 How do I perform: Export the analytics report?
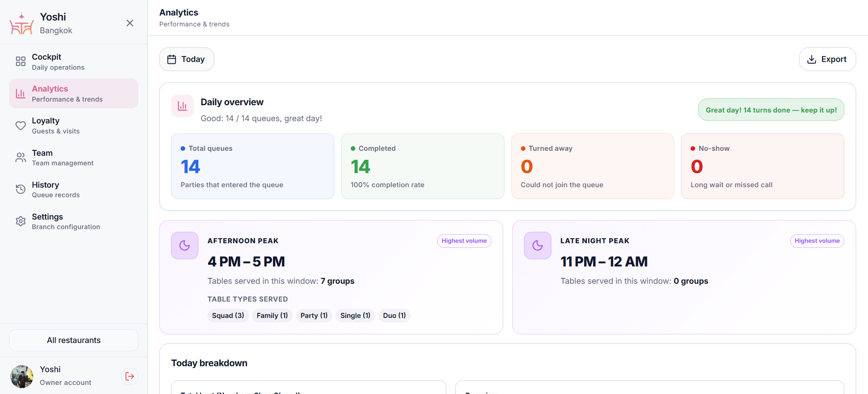click(x=828, y=59)
